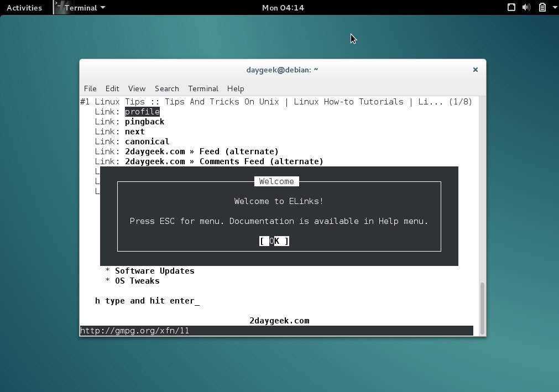Click the OK button in Welcome dialog

coord(274,241)
